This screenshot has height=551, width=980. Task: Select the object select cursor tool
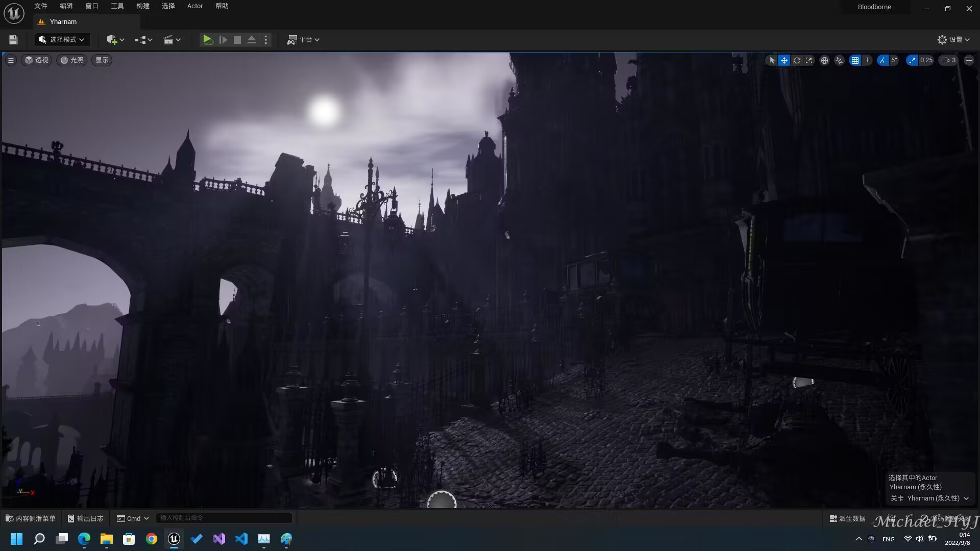point(772,60)
